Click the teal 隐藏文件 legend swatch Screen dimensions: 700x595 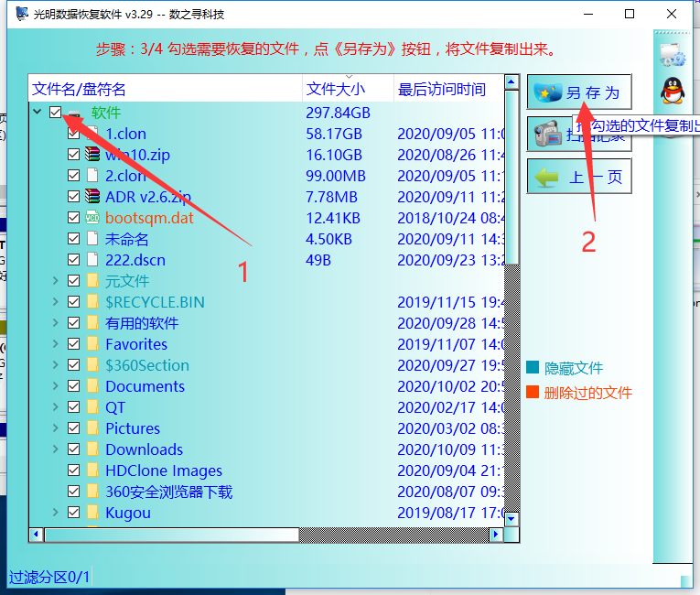pos(533,367)
